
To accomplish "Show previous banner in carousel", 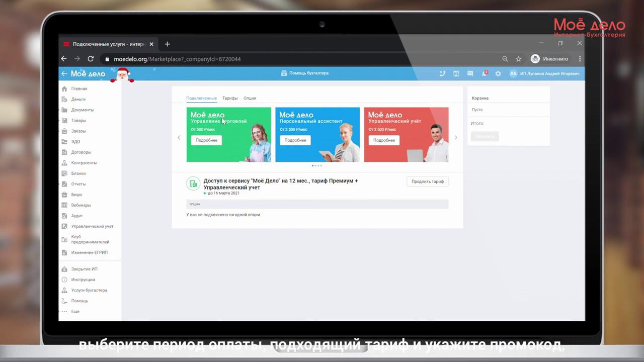I will (x=179, y=137).
